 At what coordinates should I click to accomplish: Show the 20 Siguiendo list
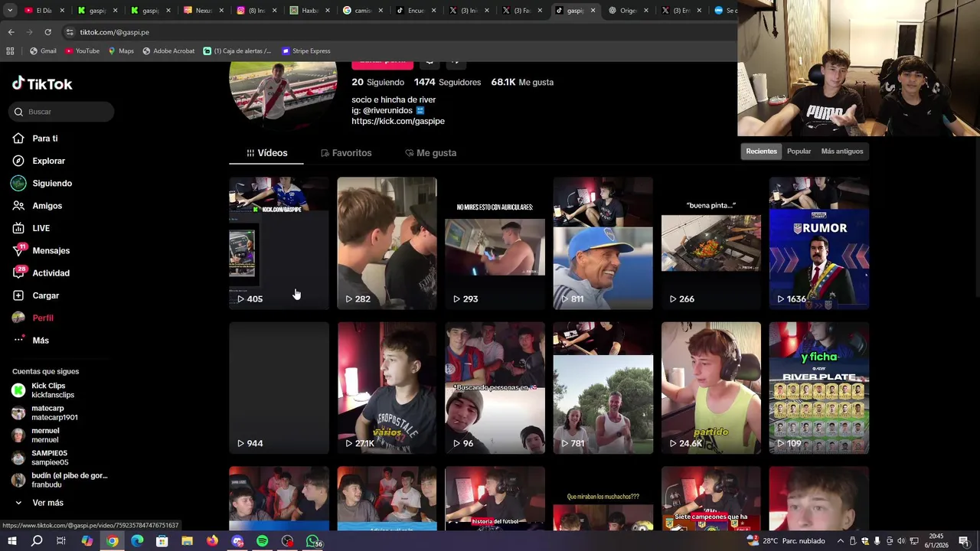377,82
